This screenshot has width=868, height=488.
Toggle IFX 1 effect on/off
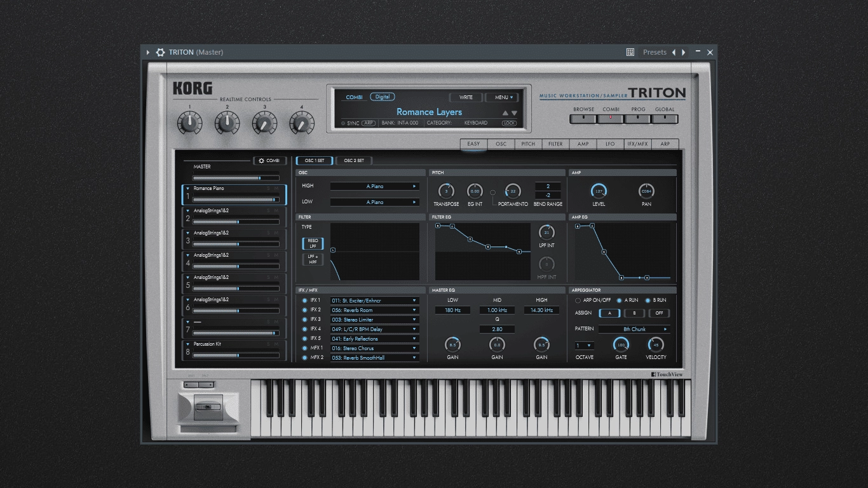(304, 301)
